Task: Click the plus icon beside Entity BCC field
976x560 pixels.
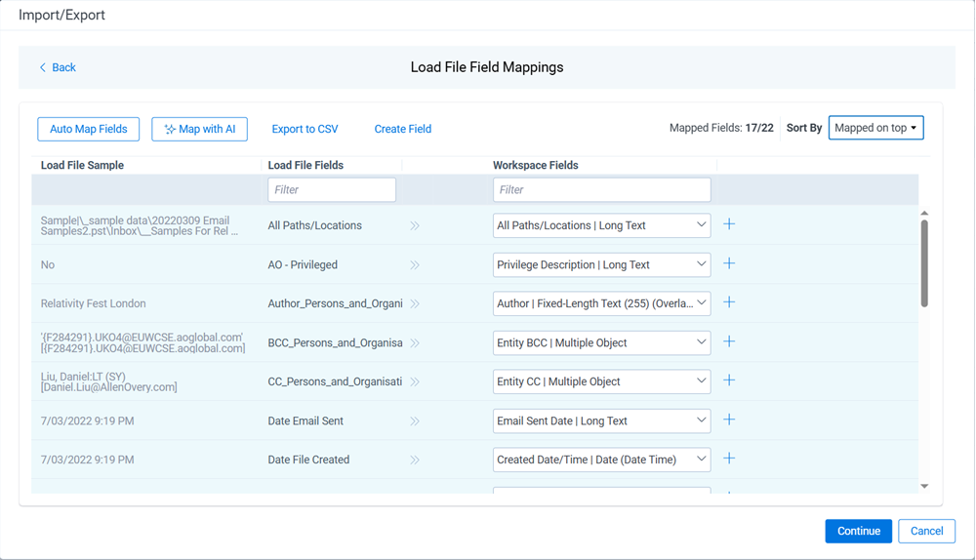Action: coord(729,341)
